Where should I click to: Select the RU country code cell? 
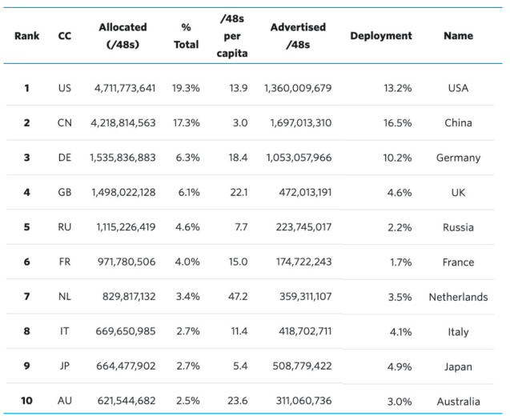click(x=64, y=227)
